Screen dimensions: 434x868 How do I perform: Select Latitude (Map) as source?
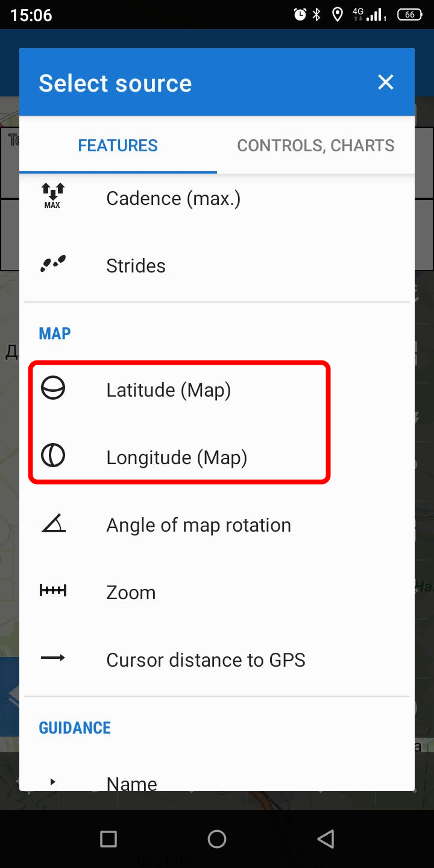pyautogui.click(x=169, y=390)
